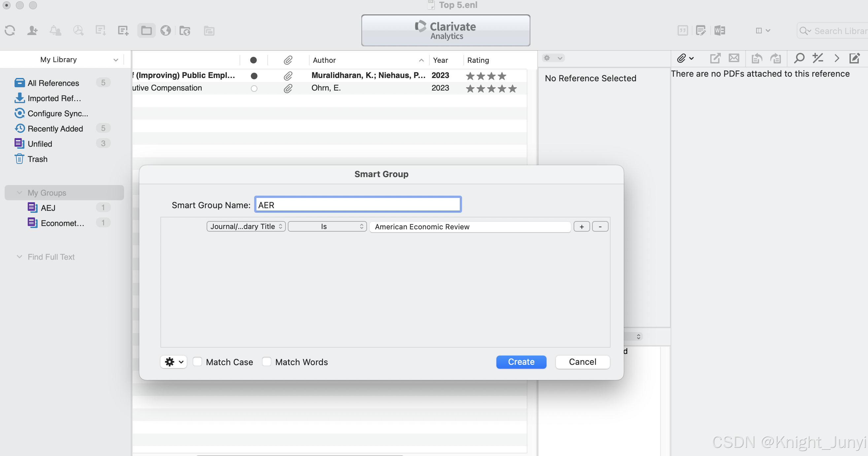Collapse the My Groups section

point(19,193)
